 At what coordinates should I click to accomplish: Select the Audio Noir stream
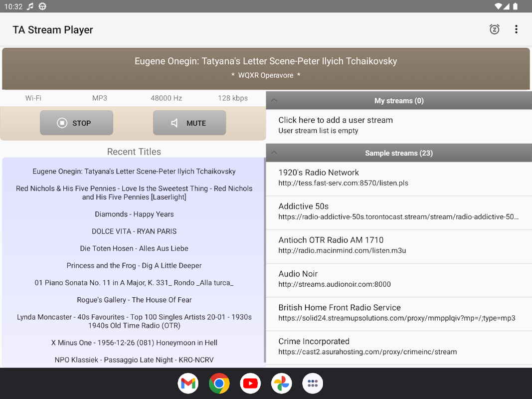click(x=399, y=279)
